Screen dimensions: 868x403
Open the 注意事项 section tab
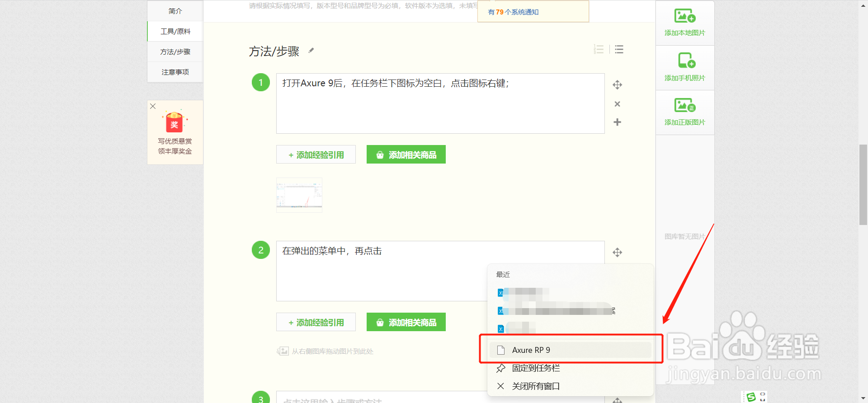175,72
